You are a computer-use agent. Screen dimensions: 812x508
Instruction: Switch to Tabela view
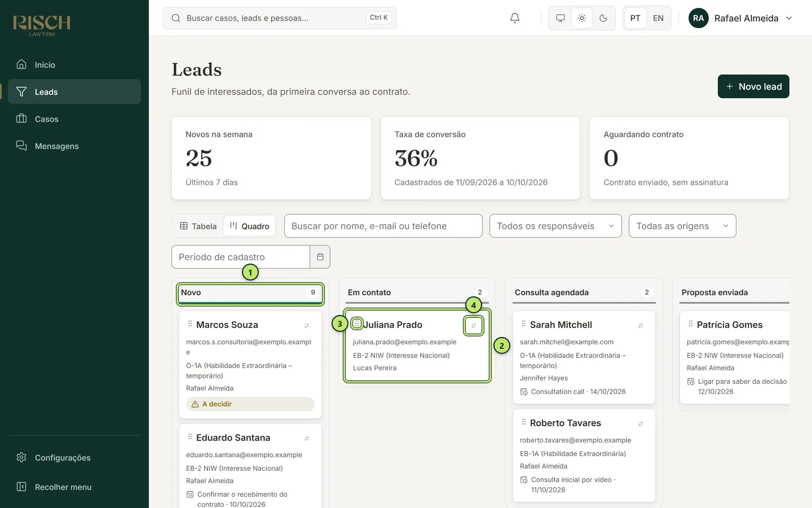[198, 226]
